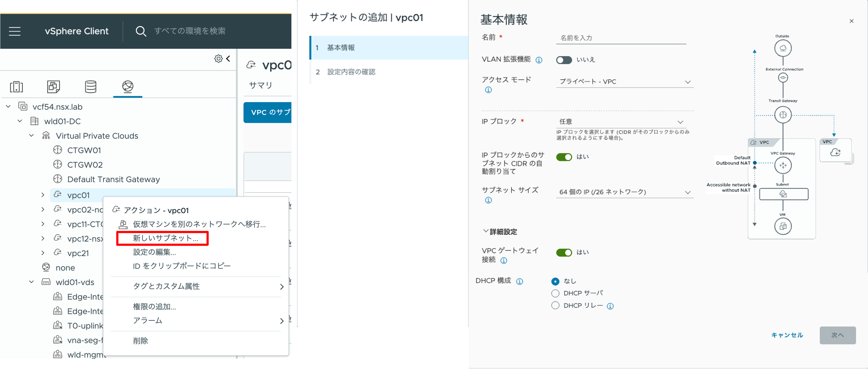The image size is (868, 369).
Task: Switch to VMs and Templates inventory icon
Action: coord(54,87)
